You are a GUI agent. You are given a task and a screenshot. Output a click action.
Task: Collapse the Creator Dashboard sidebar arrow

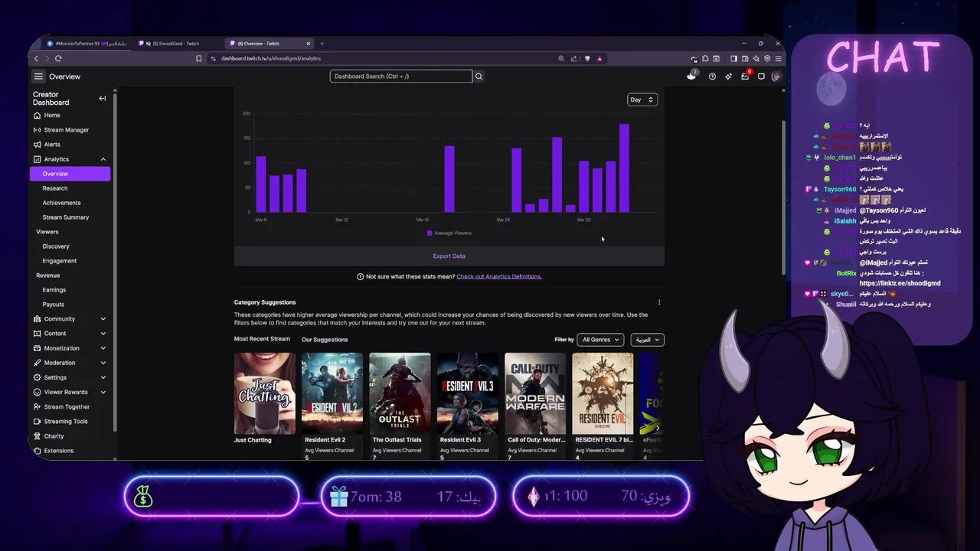coord(103,98)
